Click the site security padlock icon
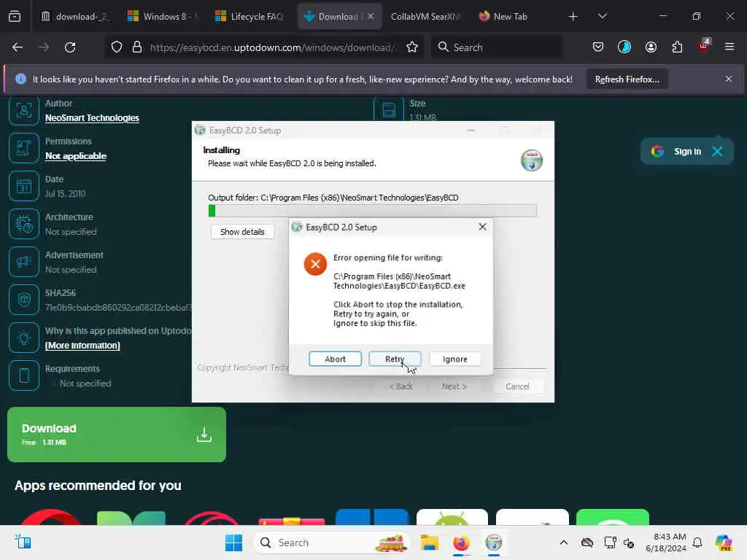 click(137, 47)
